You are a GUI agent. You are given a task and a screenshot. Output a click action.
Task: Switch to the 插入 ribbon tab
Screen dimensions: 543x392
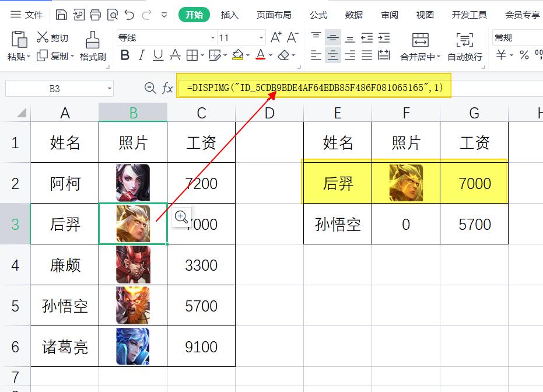tap(229, 14)
